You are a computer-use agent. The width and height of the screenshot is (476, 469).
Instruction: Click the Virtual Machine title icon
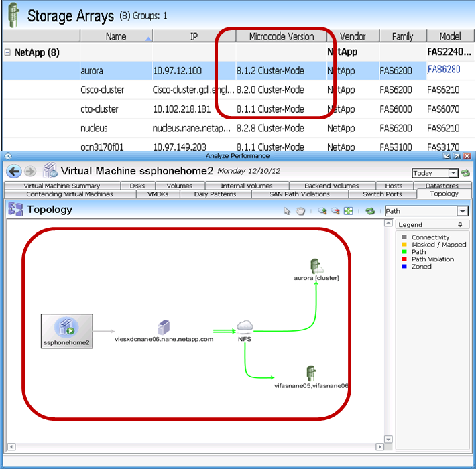(50, 170)
